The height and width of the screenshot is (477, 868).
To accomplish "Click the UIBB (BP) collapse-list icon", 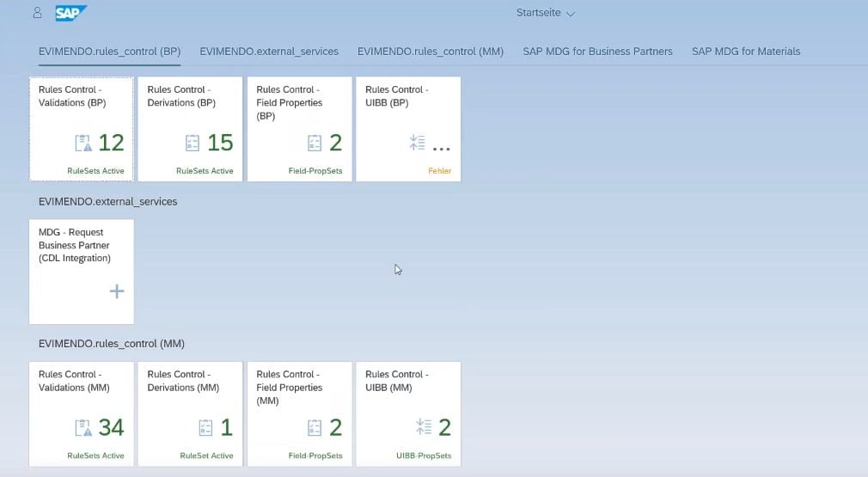I will tap(418, 142).
